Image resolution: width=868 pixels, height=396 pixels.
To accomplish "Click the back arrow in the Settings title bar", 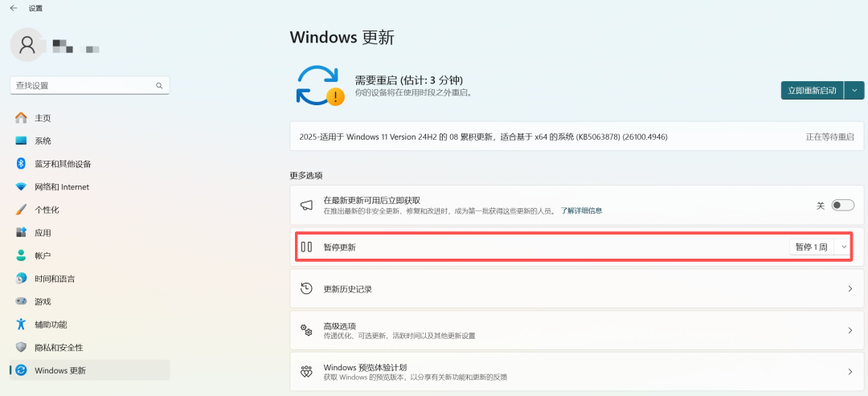I will 14,8.
